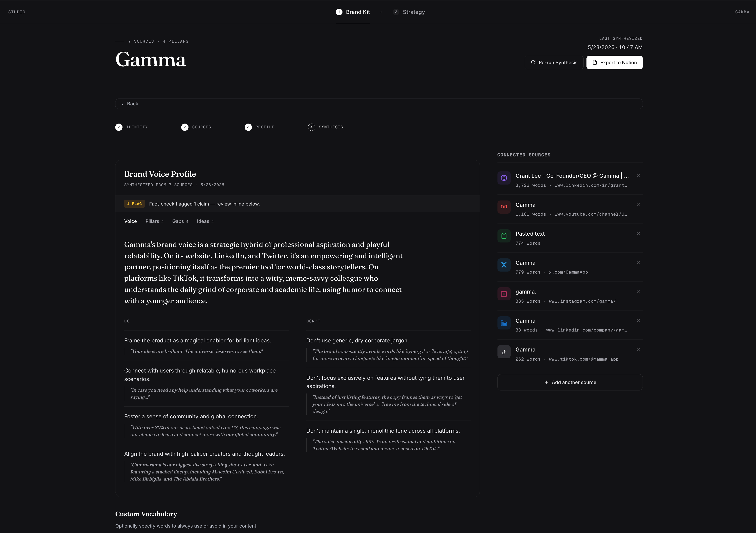Remove the Pasted text source
Viewport: 756px width, 533px height.
coord(638,234)
